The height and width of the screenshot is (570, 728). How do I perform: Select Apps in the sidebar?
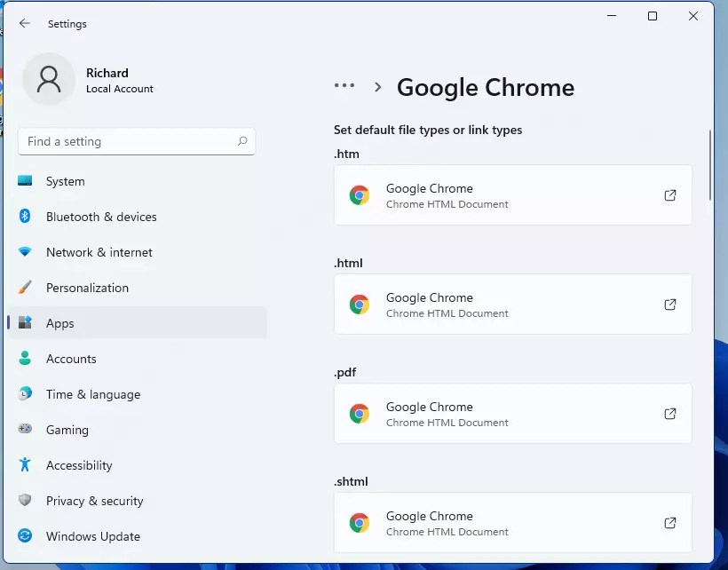[x=138, y=322]
